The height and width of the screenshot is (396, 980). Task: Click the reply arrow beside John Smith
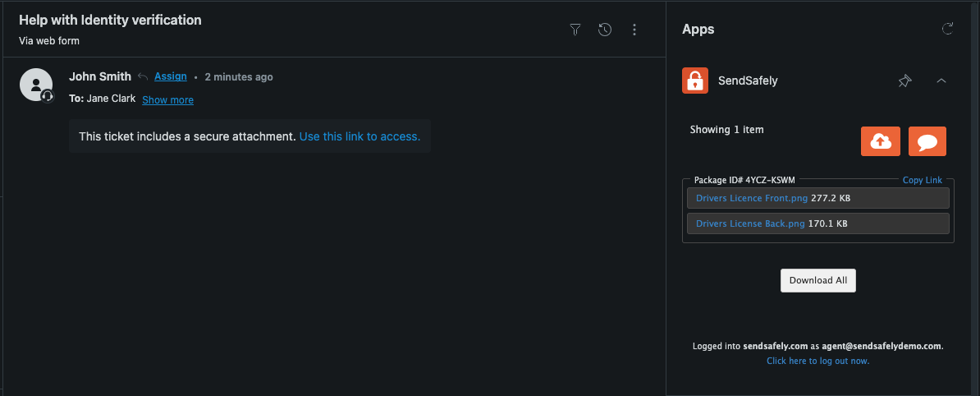[x=143, y=76]
